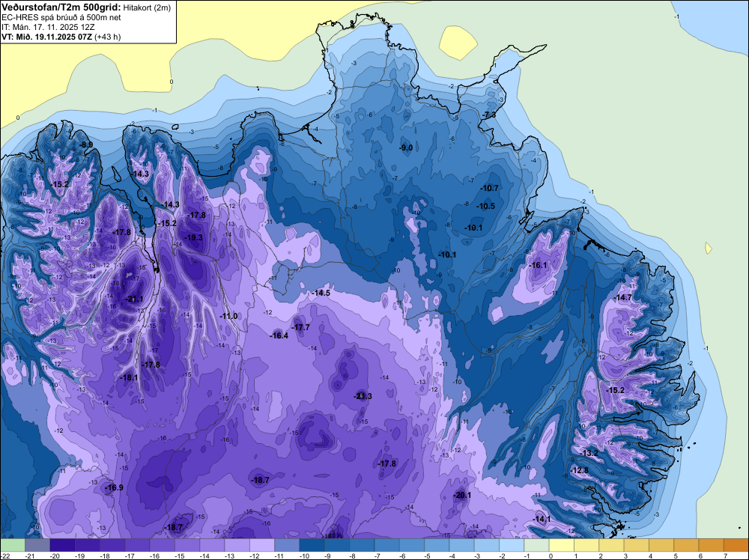Select the -17.7 temperature reading
Screen dimensions: 749x560
pos(301,327)
